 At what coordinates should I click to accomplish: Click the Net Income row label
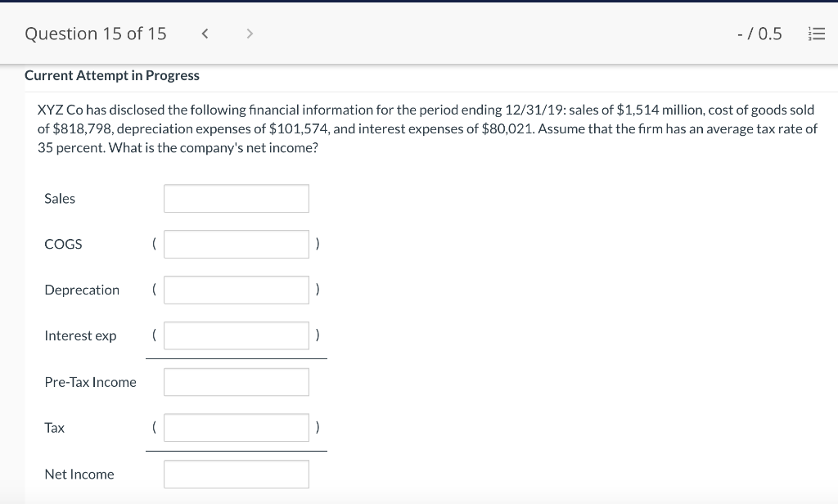tap(79, 474)
